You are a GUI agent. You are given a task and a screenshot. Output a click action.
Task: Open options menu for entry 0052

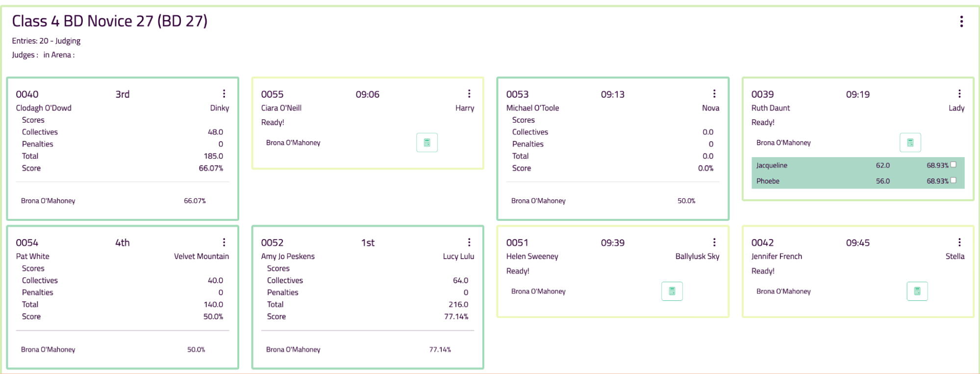pyautogui.click(x=469, y=242)
